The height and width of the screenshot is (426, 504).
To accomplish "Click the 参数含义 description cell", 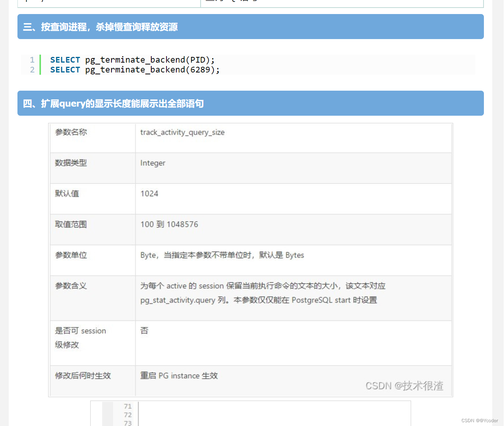I will 263,293.
